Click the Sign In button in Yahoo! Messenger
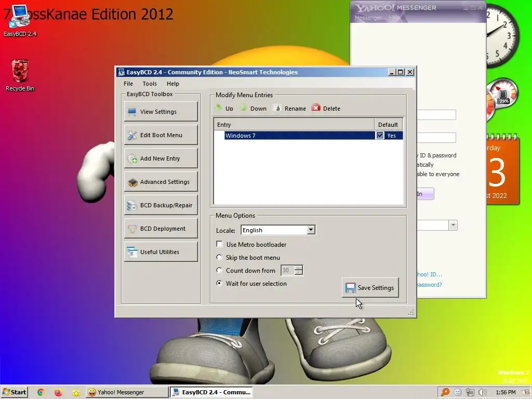 click(x=425, y=194)
